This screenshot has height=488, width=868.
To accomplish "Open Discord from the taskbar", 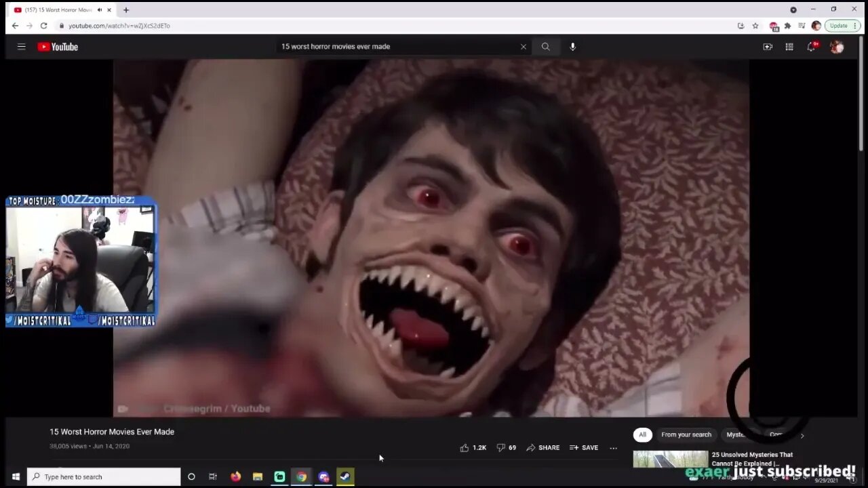I will pos(323,476).
